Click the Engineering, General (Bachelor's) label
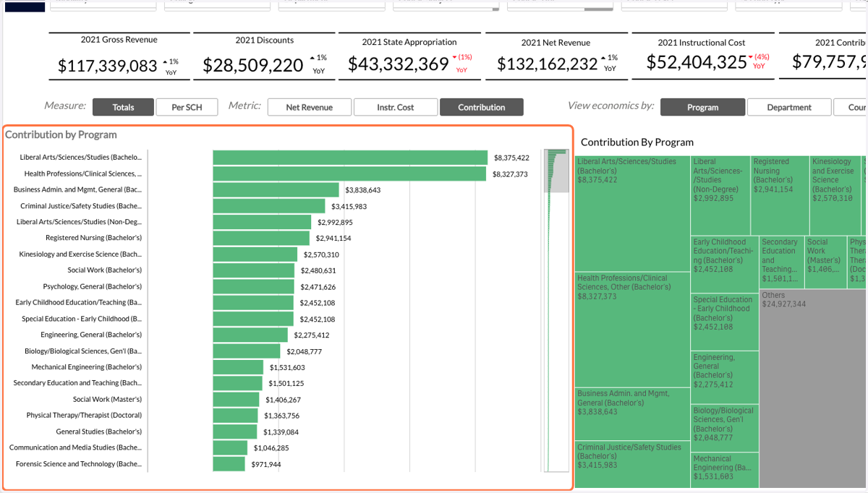868x493 pixels. click(91, 335)
